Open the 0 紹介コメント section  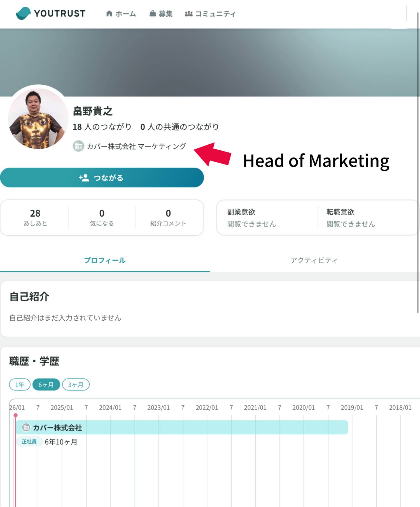pos(168,217)
